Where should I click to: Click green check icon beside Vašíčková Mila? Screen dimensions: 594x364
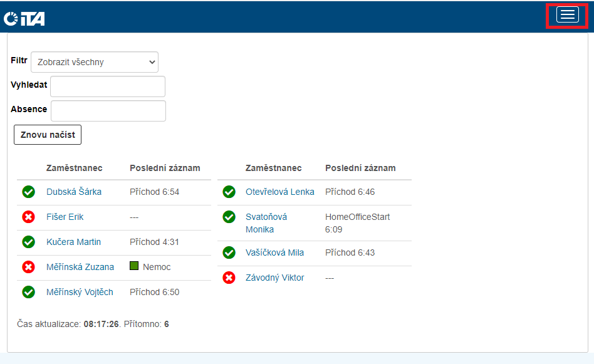pos(229,252)
